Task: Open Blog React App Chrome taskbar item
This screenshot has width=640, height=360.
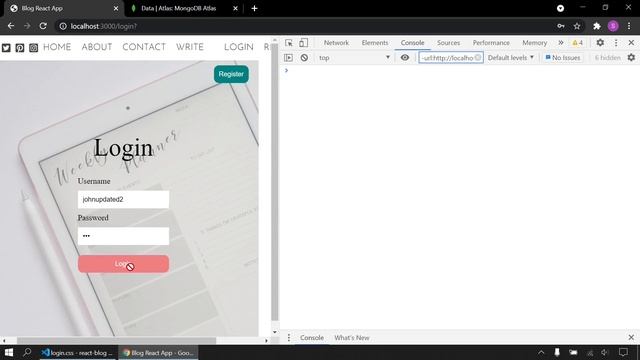Action: pos(159,352)
